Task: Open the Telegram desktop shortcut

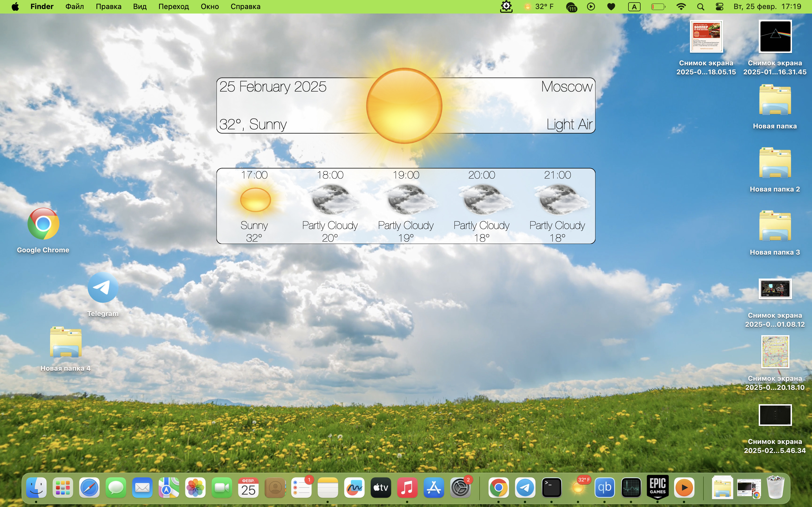Action: (x=103, y=288)
